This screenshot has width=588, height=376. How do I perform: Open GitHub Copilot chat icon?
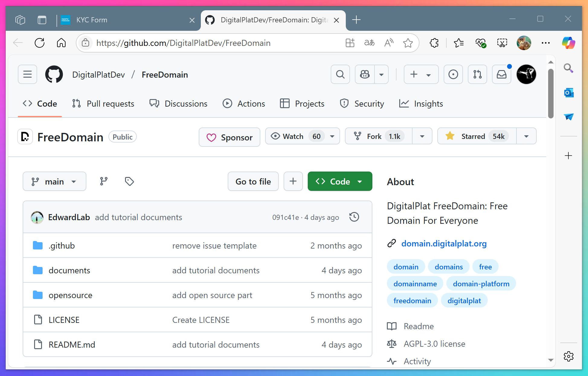365,74
